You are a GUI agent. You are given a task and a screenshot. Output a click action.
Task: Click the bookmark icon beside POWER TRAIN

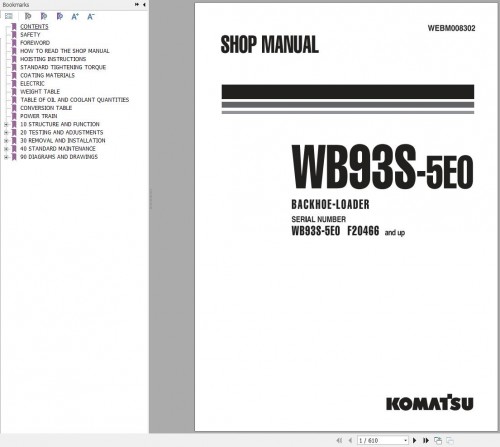[x=14, y=116]
